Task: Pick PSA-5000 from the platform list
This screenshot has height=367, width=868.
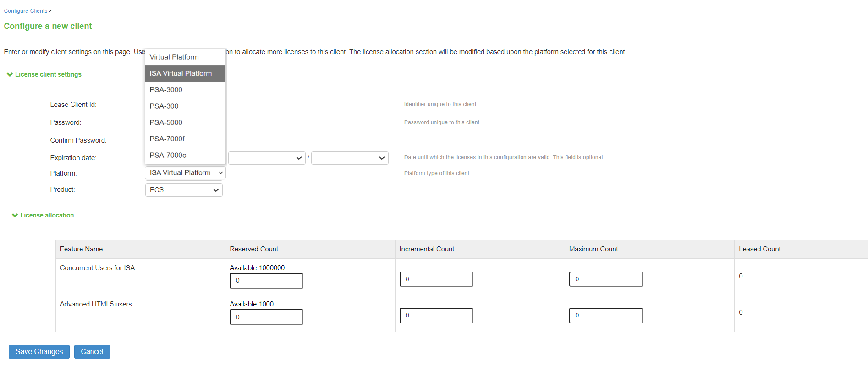Action: pos(185,122)
